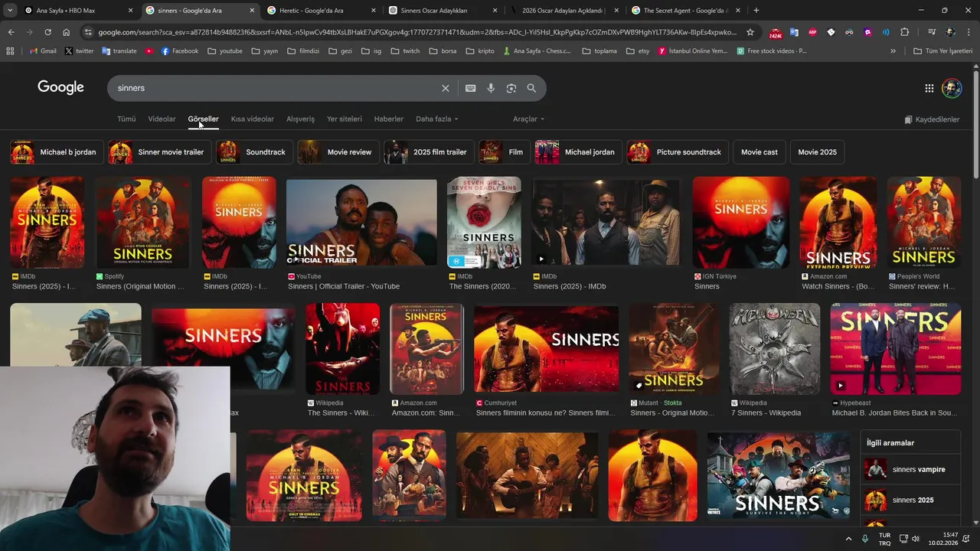980x551 pixels.
Task: Open the red 2424 counter extension
Action: point(776,33)
